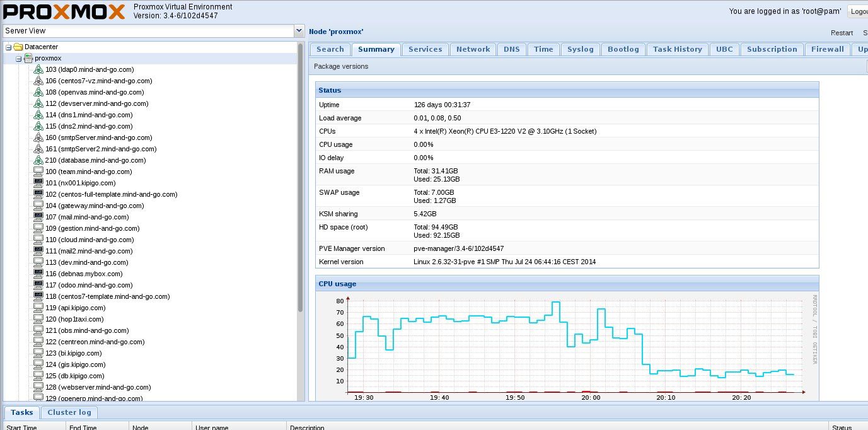This screenshot has height=430, width=868.
Task: Open the Bootlog tab
Action: click(623, 49)
